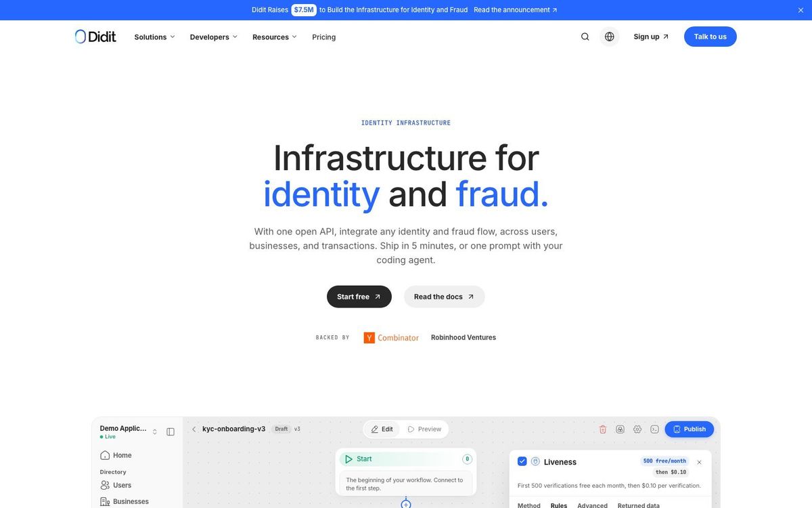The width and height of the screenshot is (812, 508).
Task: Open the Rules tab
Action: (559, 505)
